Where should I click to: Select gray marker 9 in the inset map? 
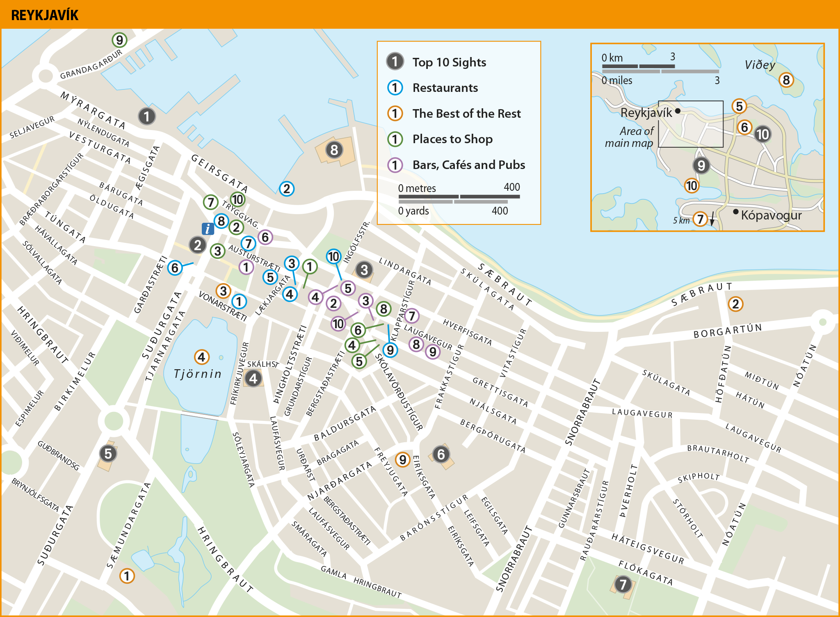pos(701,166)
